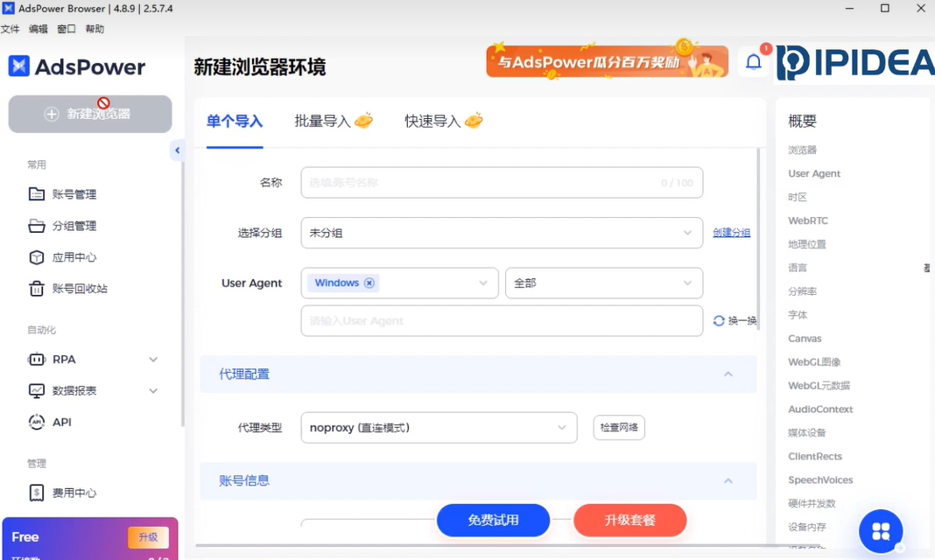Jump to 字体 in 概要 panel

coord(798,315)
